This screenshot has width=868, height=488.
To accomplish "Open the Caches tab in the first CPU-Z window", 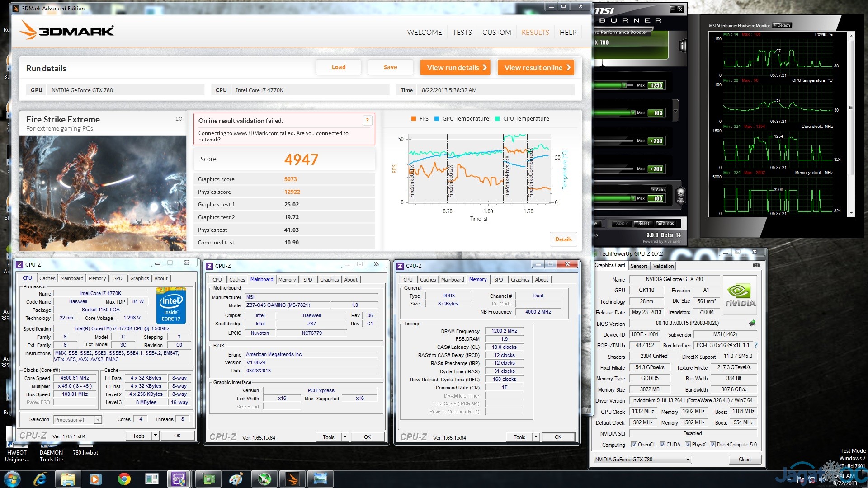I will tap(47, 278).
